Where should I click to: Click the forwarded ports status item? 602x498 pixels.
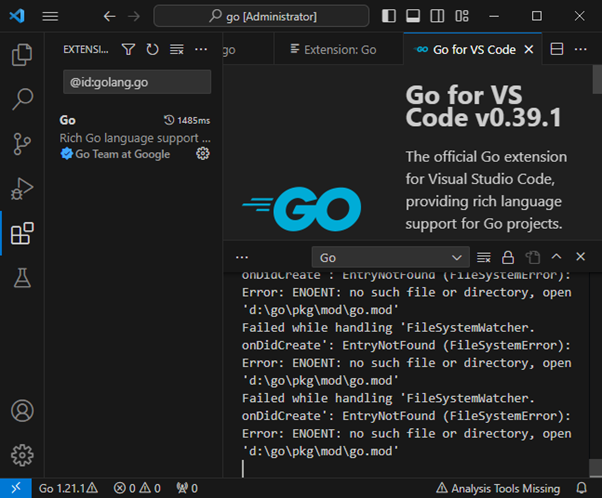point(187,488)
